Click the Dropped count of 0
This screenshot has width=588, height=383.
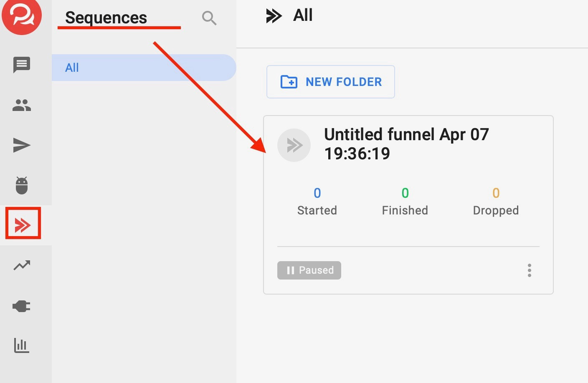[496, 193]
